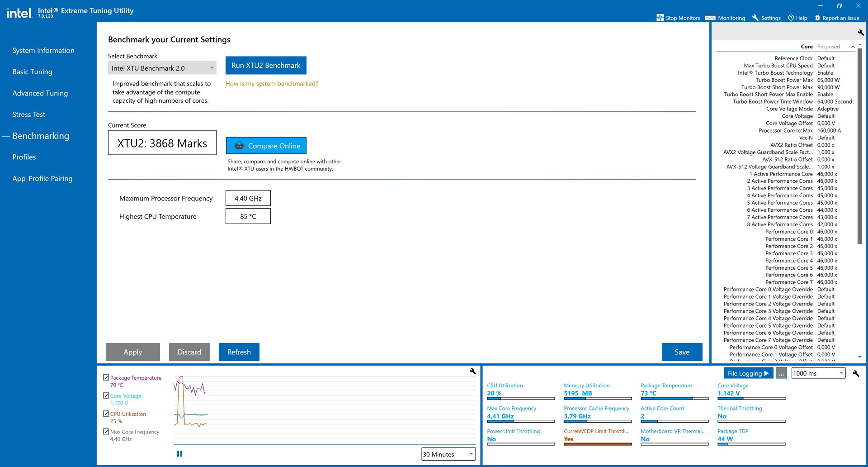Click the Current/EDP Limit Throttling bar

pyautogui.click(x=598, y=444)
